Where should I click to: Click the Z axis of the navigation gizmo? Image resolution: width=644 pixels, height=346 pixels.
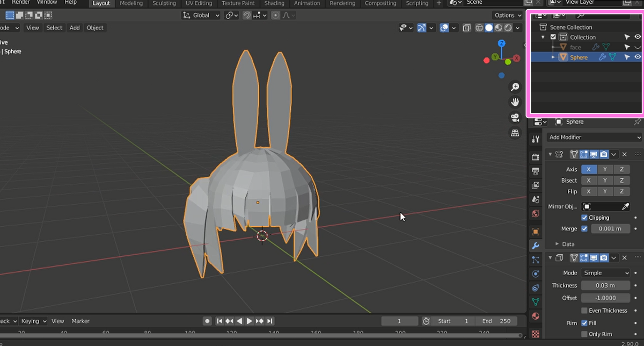pos(501,43)
